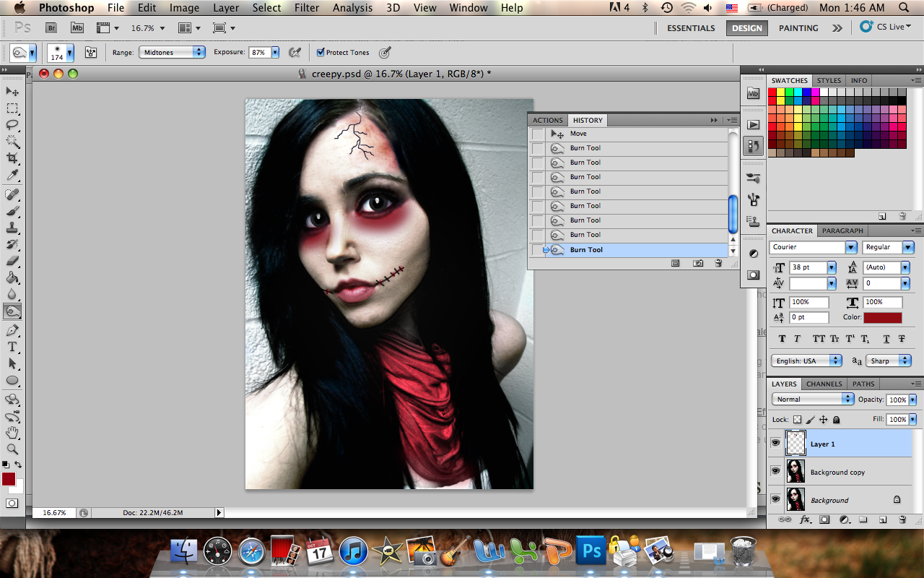The image size is (924, 578).
Task: Open the Exposure slider dropdown arrow
Action: 275,52
